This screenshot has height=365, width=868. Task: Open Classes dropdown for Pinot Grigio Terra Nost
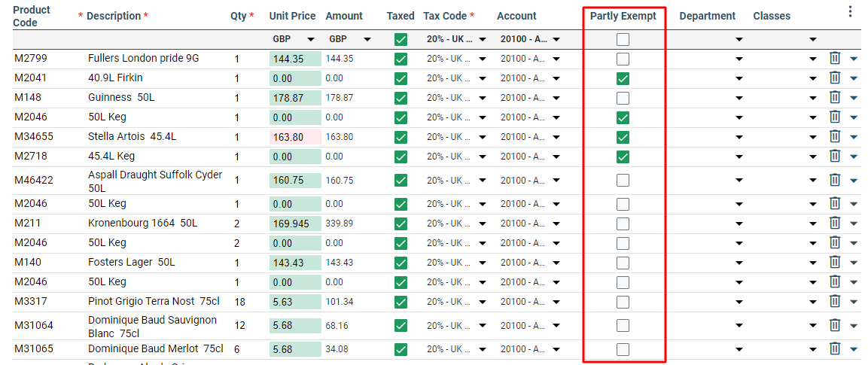[812, 302]
